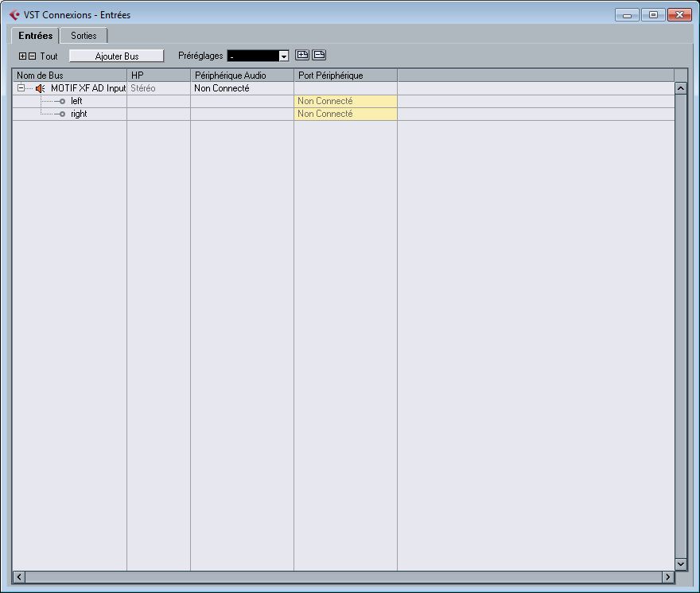Viewport: 700px width, 593px height.
Task: Click the right channel connector icon
Action: [x=60, y=114]
